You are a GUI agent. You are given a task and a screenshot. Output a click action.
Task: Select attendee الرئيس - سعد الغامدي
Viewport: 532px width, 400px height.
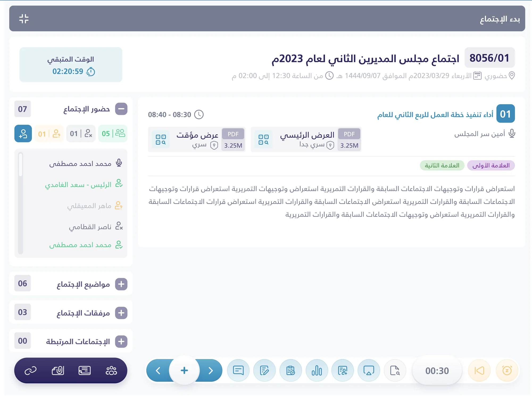(x=84, y=184)
